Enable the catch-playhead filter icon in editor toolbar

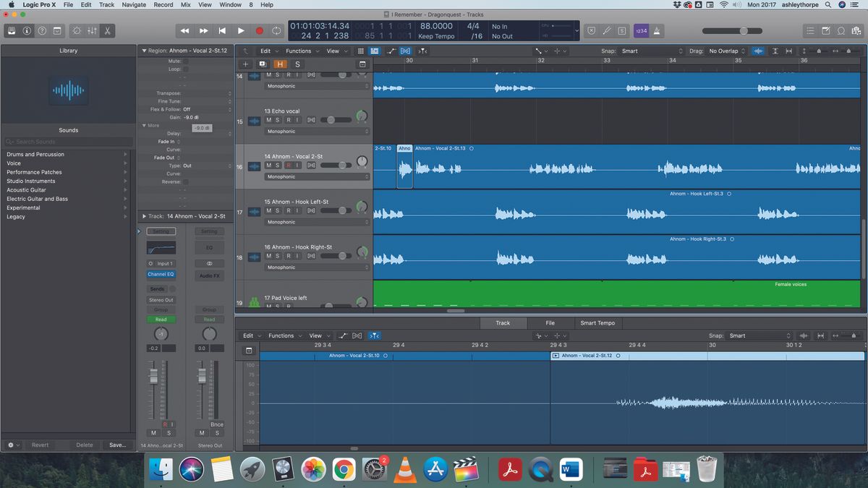(x=374, y=335)
